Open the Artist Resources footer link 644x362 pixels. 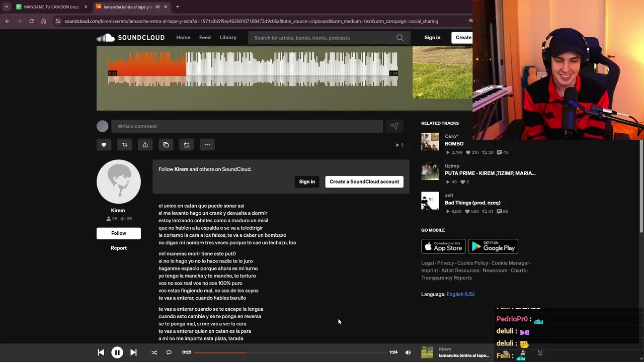click(460, 270)
